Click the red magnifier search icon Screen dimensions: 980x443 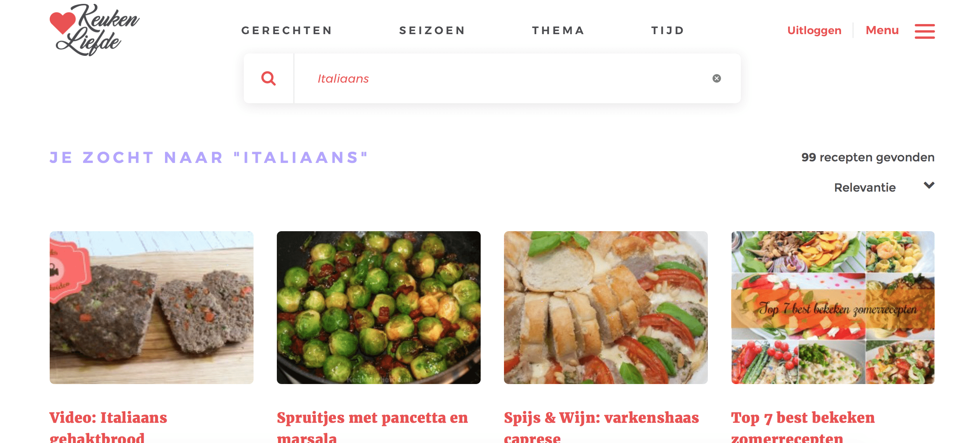click(x=268, y=78)
